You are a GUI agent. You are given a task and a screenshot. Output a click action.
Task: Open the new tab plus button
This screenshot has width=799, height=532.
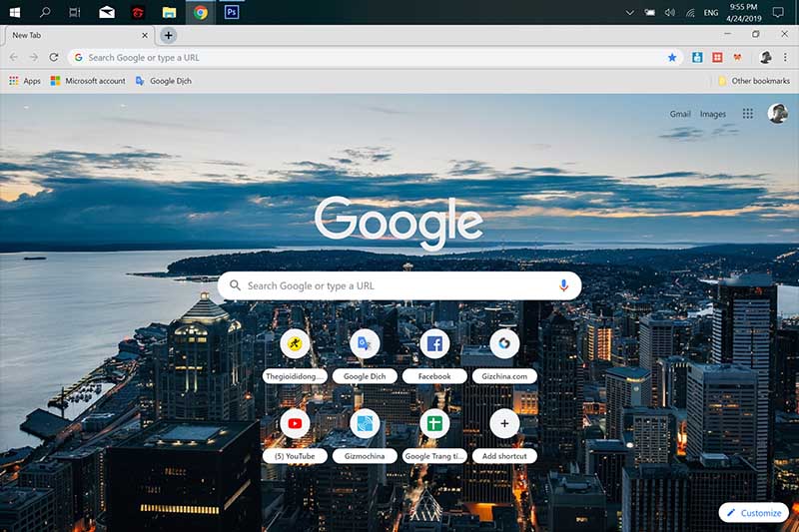[168, 35]
